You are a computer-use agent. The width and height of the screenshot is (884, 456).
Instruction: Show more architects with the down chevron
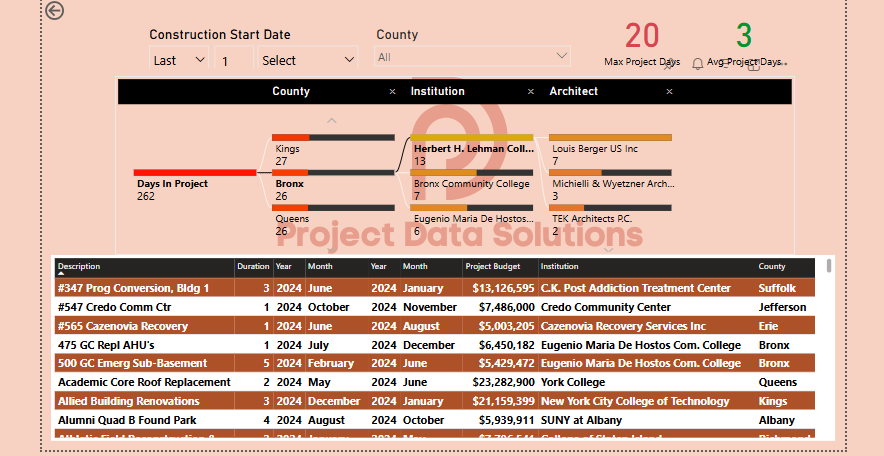pyautogui.click(x=609, y=249)
